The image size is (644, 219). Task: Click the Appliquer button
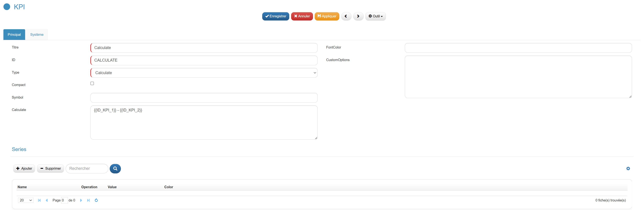point(327,16)
